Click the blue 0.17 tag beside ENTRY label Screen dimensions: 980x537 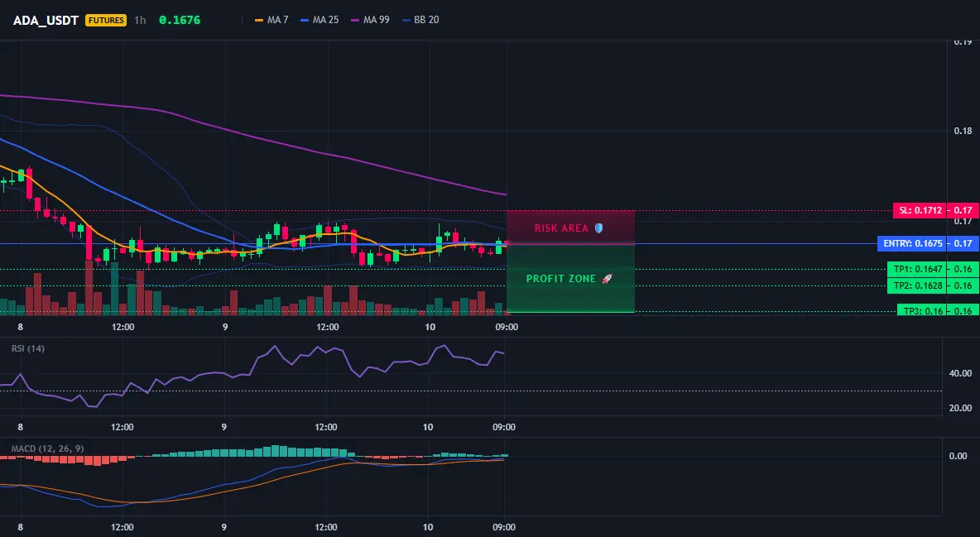click(x=963, y=244)
